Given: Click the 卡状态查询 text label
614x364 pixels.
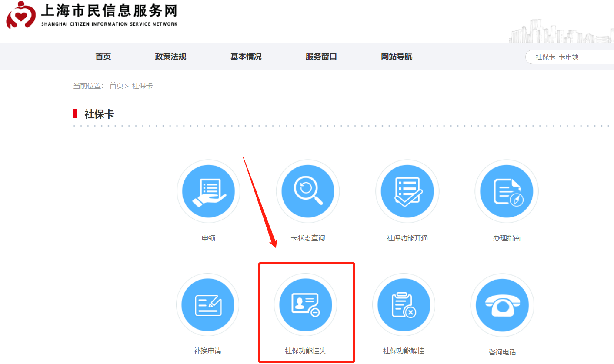Looking at the screenshot, I should (308, 238).
